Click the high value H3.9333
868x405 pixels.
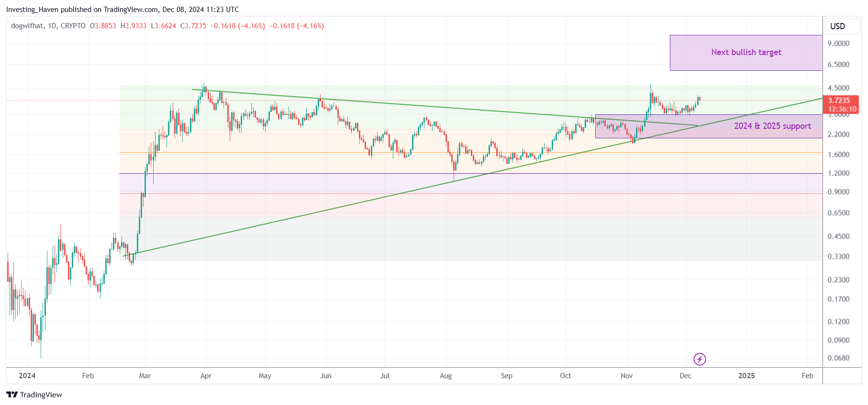point(134,26)
